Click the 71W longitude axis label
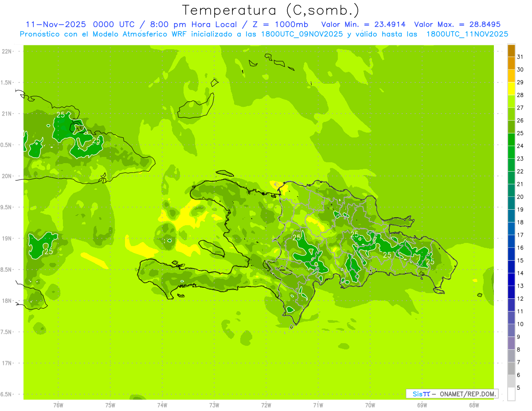 [318, 405]
